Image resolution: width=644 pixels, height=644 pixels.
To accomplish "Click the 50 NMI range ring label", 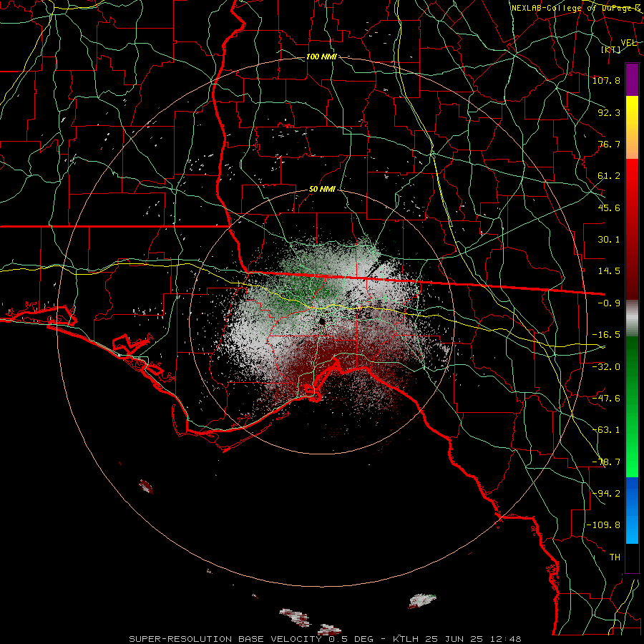I will (x=322, y=190).
